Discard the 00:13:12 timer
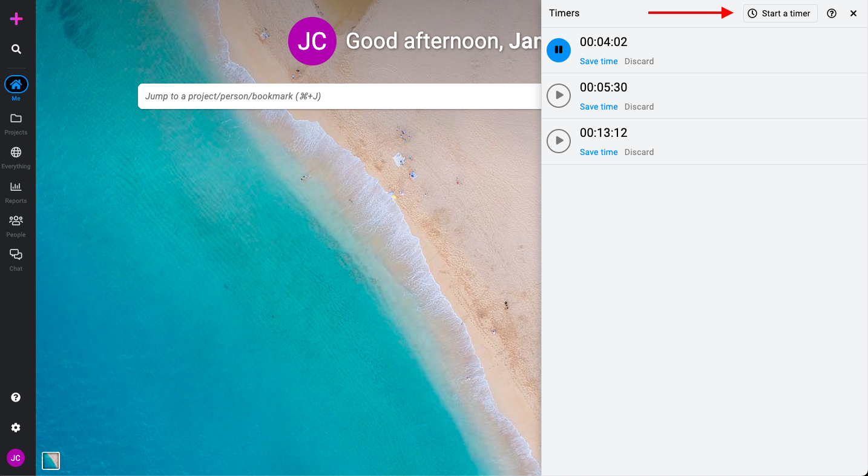This screenshot has height=476, width=868. tap(639, 152)
